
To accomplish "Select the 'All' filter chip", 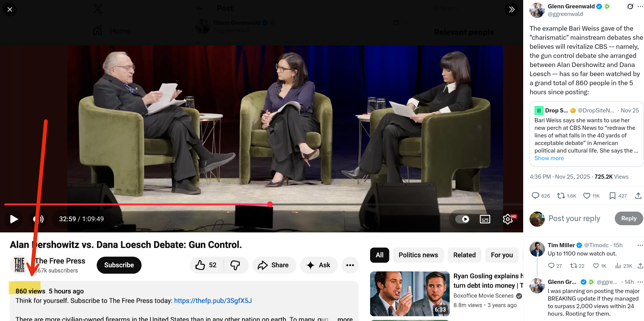I will pyautogui.click(x=380, y=255).
